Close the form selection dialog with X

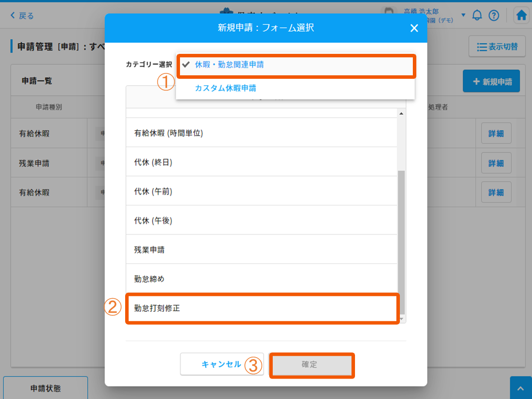pos(414,28)
